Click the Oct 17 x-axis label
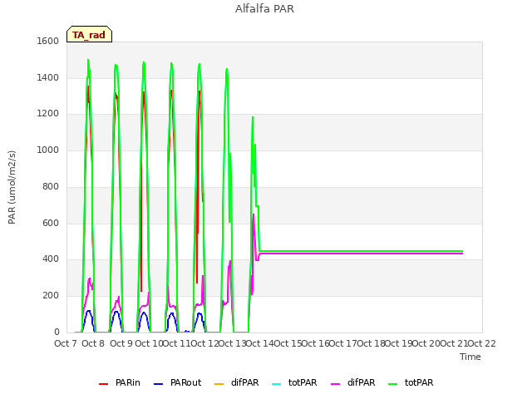 click(343, 343)
